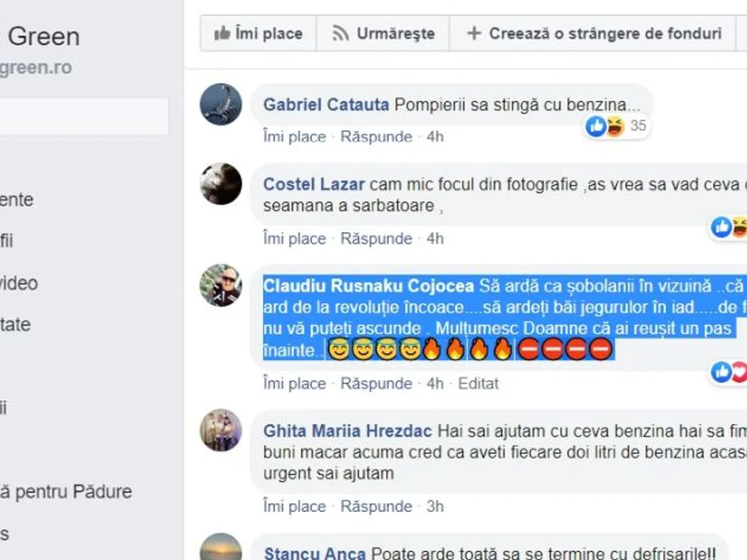The image size is (747, 560).
Task: Select the video item in the left sidebar
Action: coord(19,283)
